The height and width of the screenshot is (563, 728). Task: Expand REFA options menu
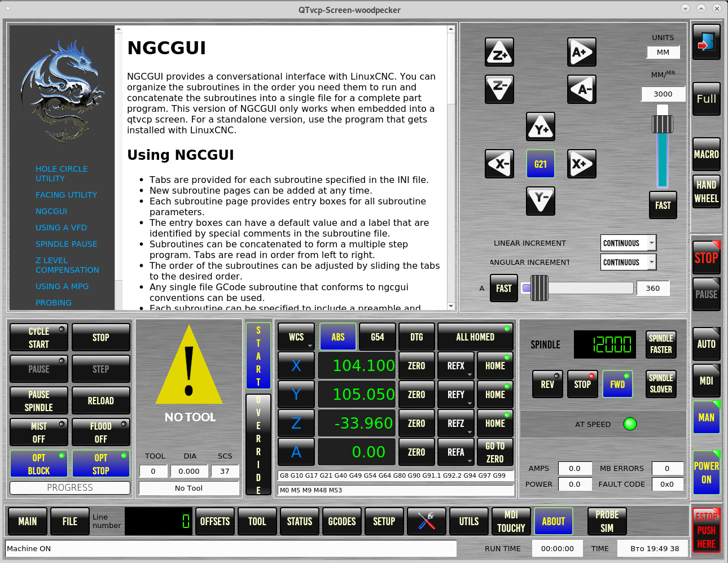[x=456, y=452]
